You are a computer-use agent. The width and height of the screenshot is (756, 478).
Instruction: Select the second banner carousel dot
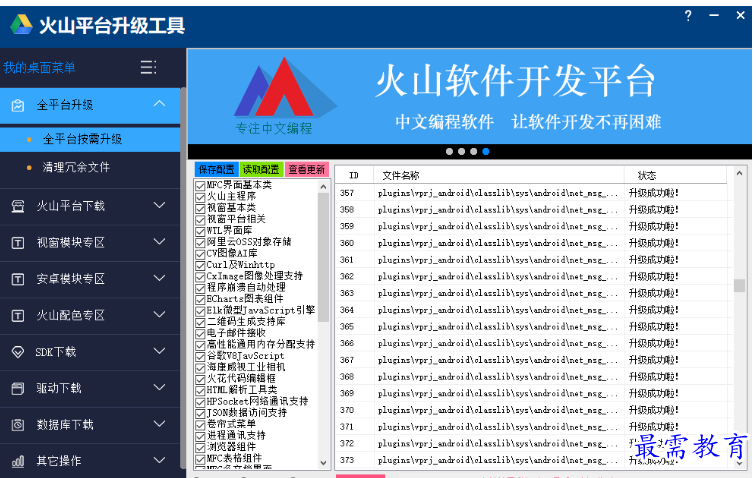[461, 151]
